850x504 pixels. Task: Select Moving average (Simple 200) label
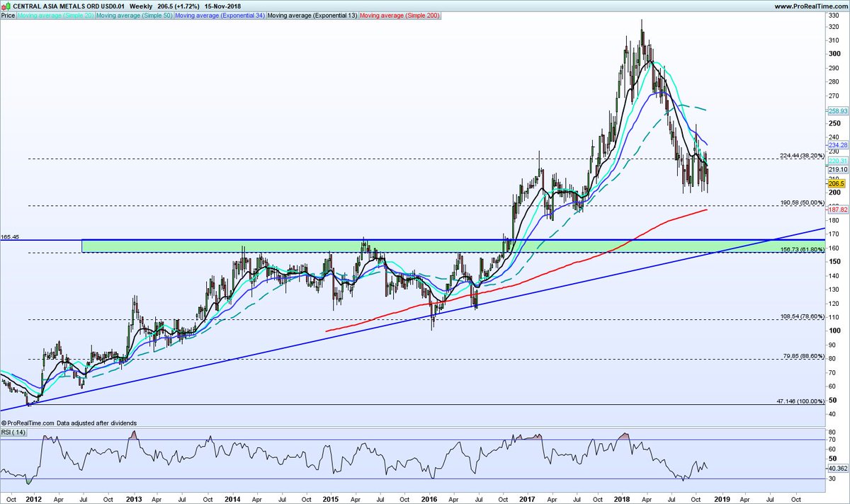(x=400, y=14)
